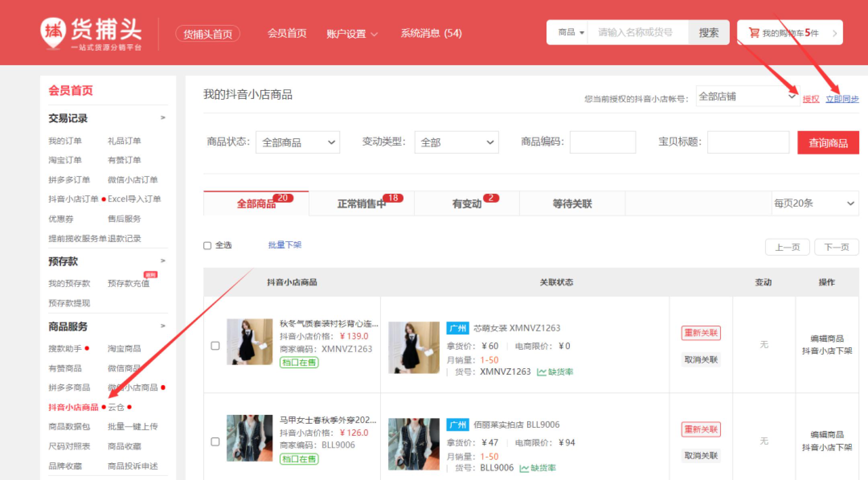Viewport: 868px width, 480px height.
Task: Click 取消关联 for BLL9006
Action: coord(701,455)
